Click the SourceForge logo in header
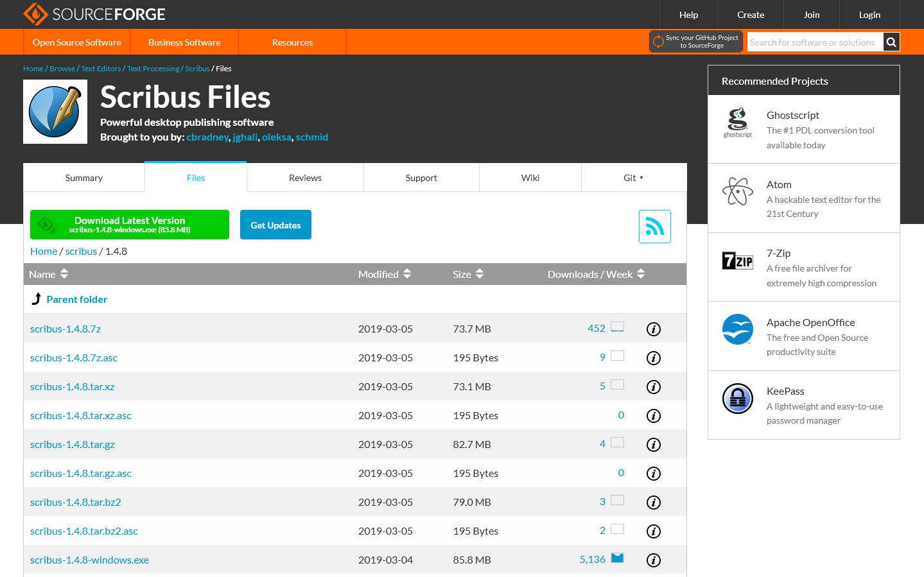 tap(94, 14)
